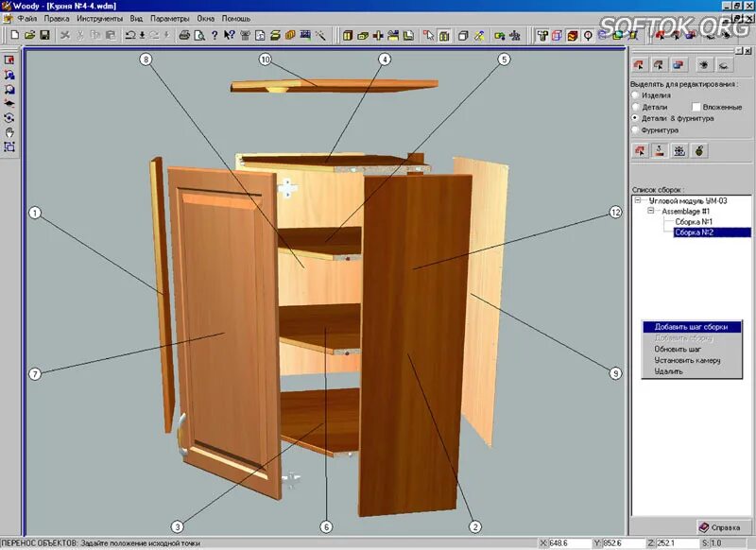Print the model with the printer icon
This screenshot has height=550, width=756.
pyautogui.click(x=184, y=35)
